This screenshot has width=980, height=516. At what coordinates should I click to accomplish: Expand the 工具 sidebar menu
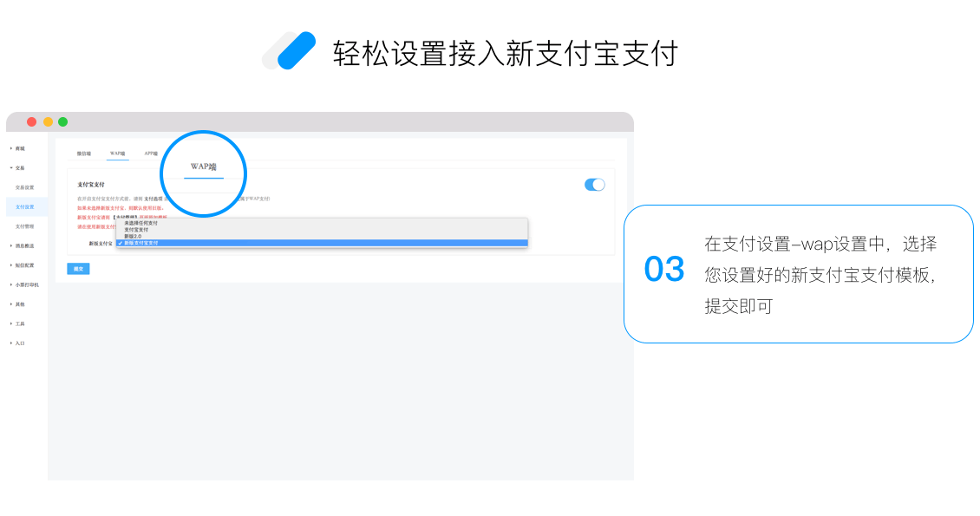[x=19, y=323]
